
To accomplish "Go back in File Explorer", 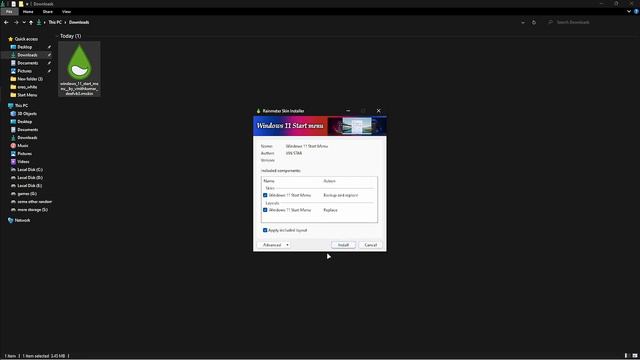I will point(6,22).
